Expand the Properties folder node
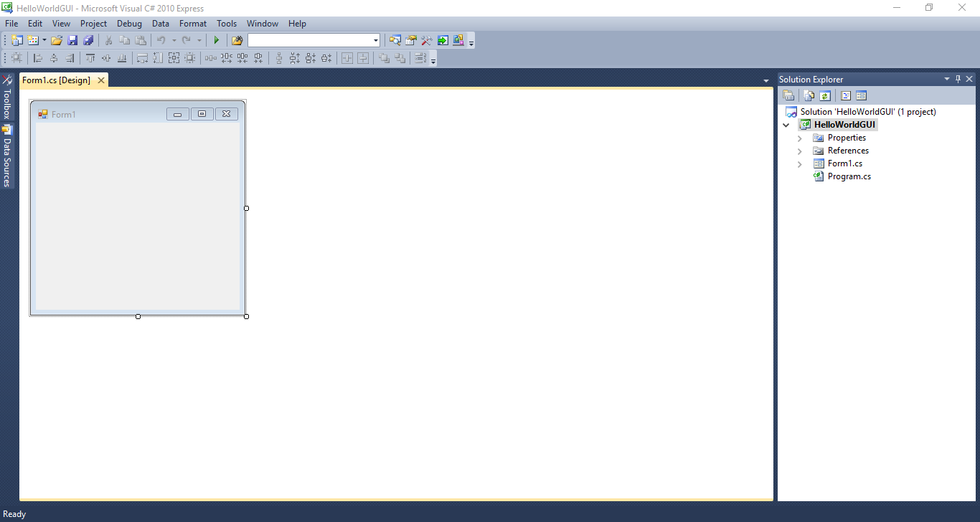The image size is (980, 522). (x=800, y=138)
